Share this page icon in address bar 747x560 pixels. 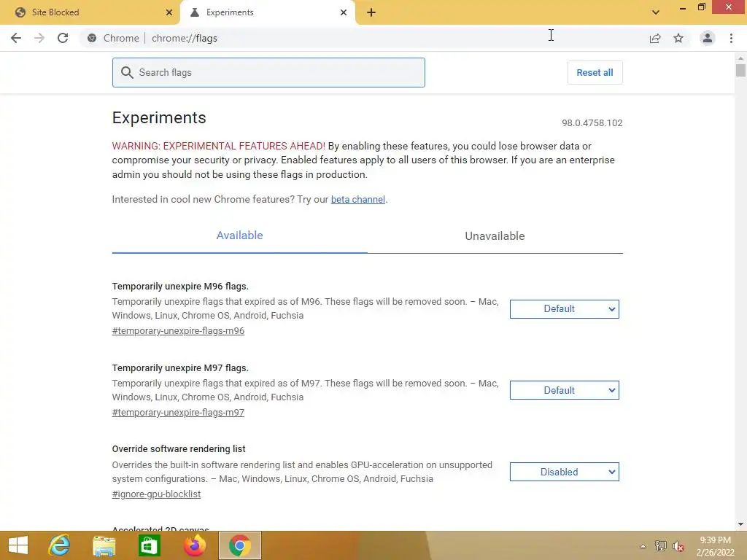click(x=655, y=38)
